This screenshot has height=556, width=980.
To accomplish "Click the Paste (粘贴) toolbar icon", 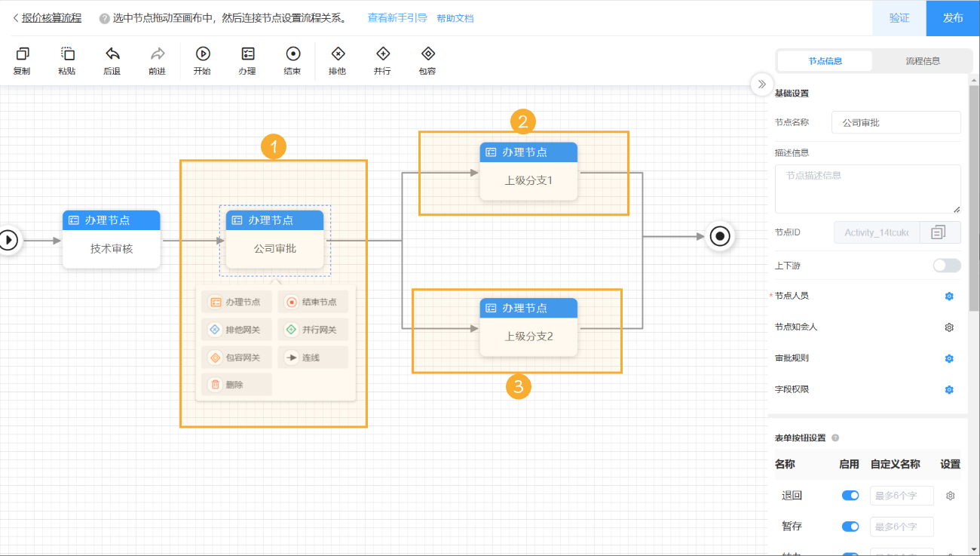I will point(67,54).
